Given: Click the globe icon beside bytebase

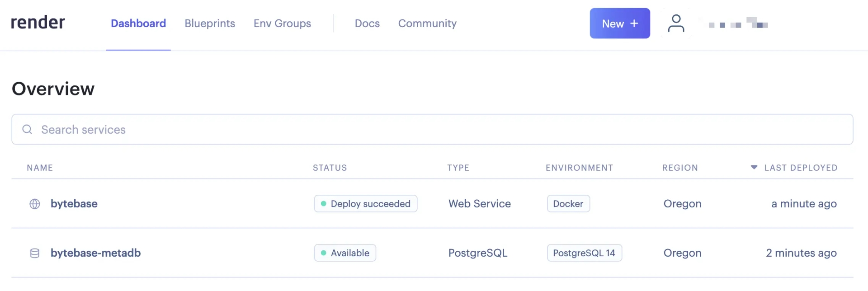Looking at the screenshot, I should click(35, 204).
